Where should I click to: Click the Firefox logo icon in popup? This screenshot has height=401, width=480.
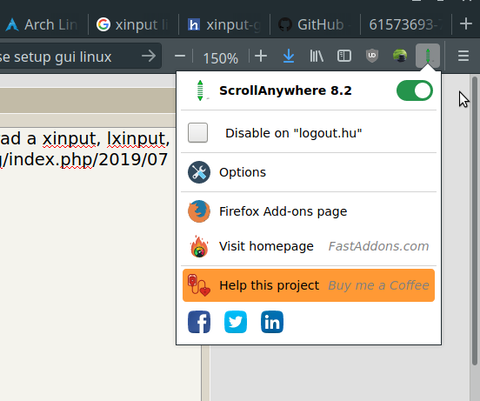[199, 211]
